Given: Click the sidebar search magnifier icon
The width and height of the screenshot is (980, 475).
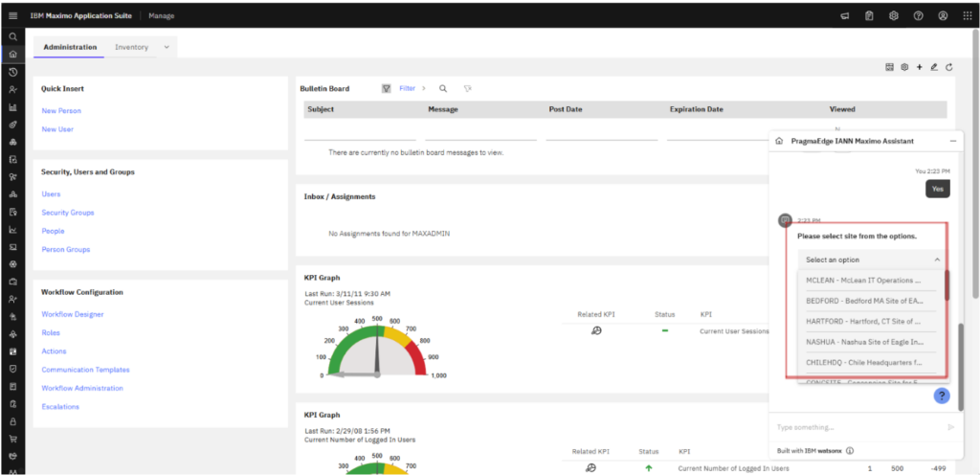Looking at the screenshot, I should tap(13, 37).
